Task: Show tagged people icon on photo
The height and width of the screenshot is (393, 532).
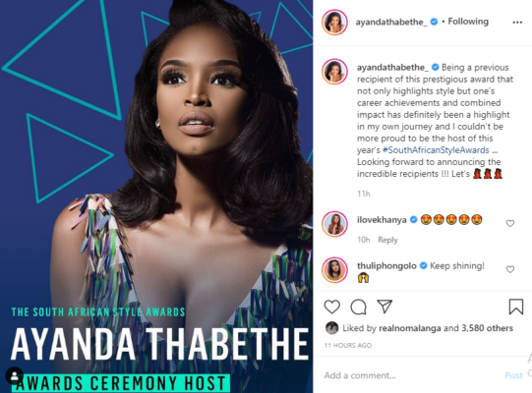Action: pos(14,375)
